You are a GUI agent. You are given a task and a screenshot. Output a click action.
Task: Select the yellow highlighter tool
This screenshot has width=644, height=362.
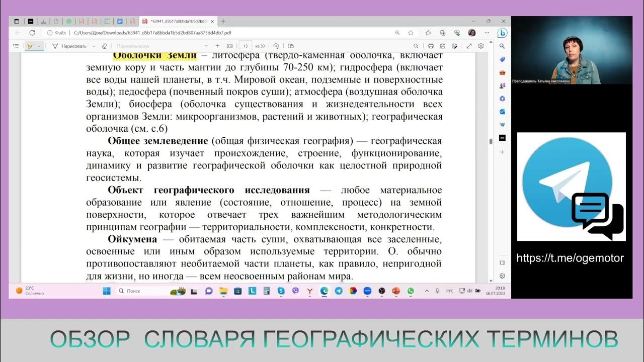30,46
